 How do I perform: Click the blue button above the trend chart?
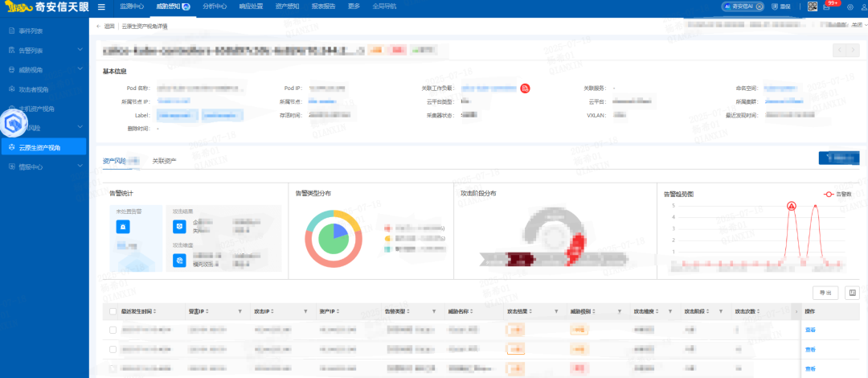(x=838, y=158)
